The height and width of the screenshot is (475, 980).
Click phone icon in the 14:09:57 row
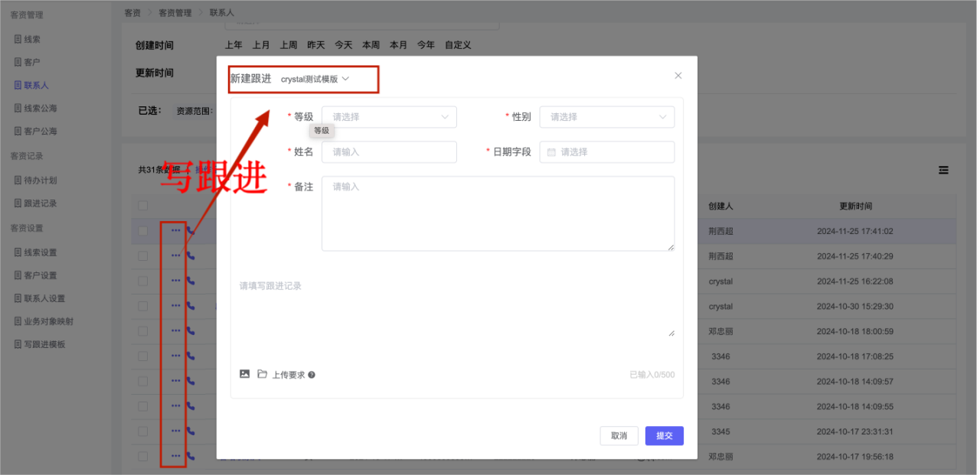191,381
